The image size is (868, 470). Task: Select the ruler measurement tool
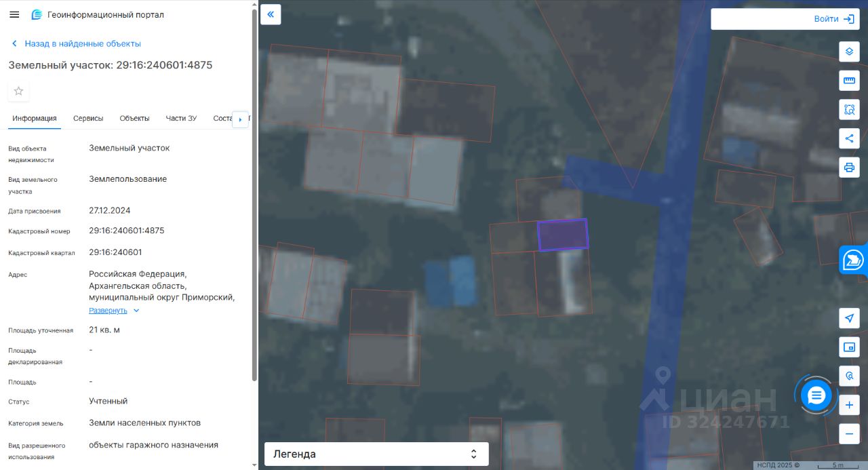(849, 81)
